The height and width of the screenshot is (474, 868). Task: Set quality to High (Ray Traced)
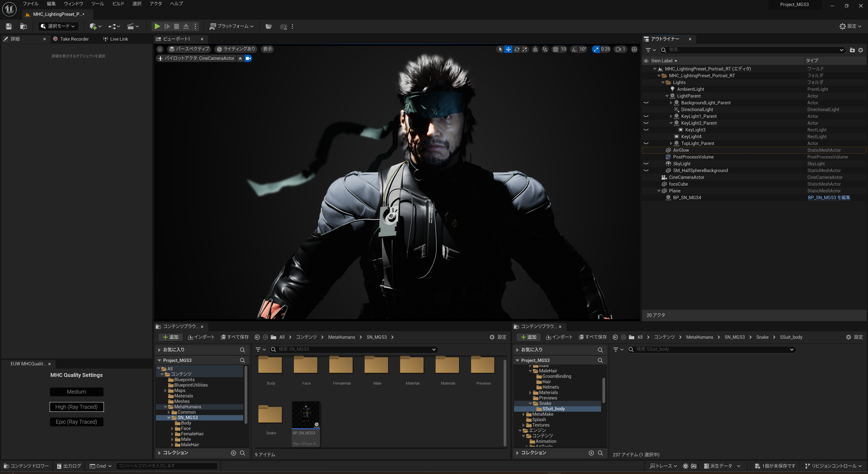coord(76,407)
